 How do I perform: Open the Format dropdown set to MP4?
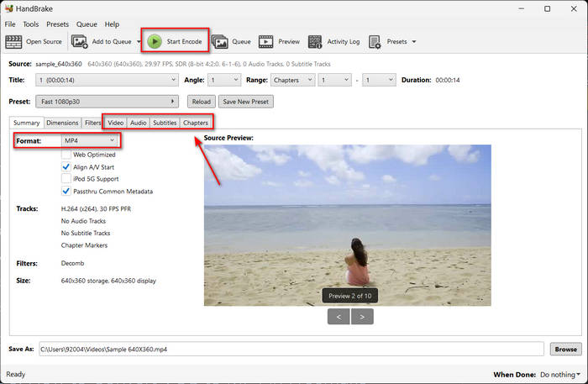tap(89, 140)
